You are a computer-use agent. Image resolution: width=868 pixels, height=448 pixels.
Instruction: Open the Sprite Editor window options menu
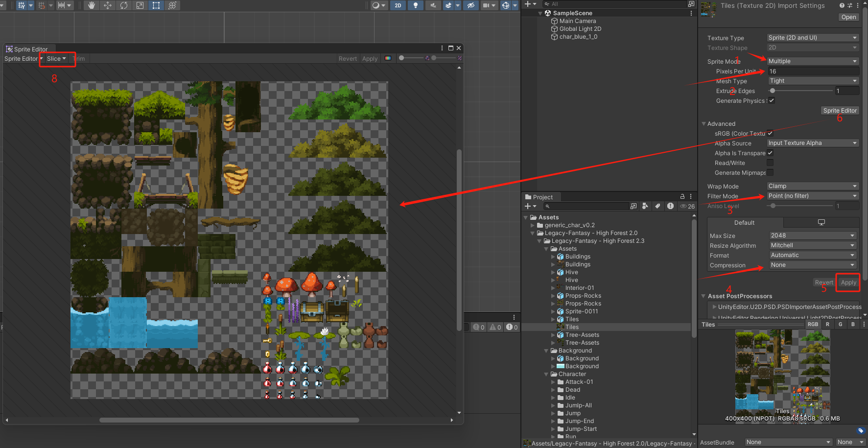[x=442, y=48]
